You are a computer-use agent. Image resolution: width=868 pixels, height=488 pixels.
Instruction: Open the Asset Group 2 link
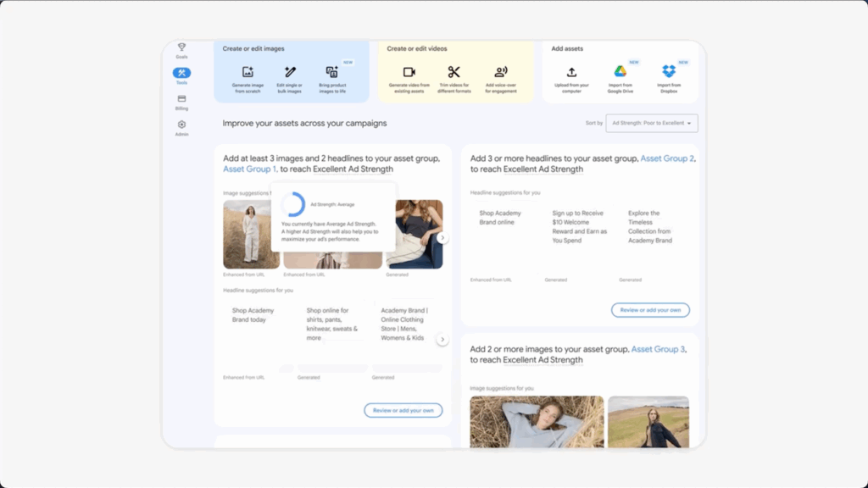click(667, 158)
